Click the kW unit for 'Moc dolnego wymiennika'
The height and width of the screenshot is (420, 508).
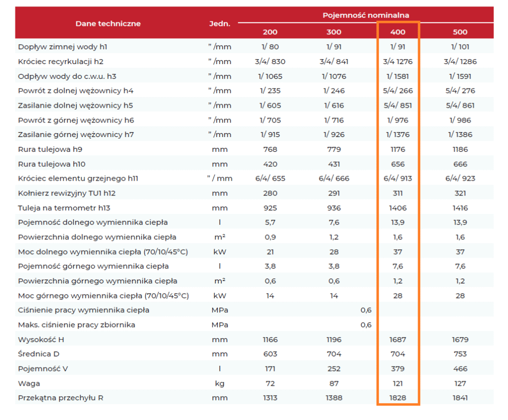coord(219,252)
